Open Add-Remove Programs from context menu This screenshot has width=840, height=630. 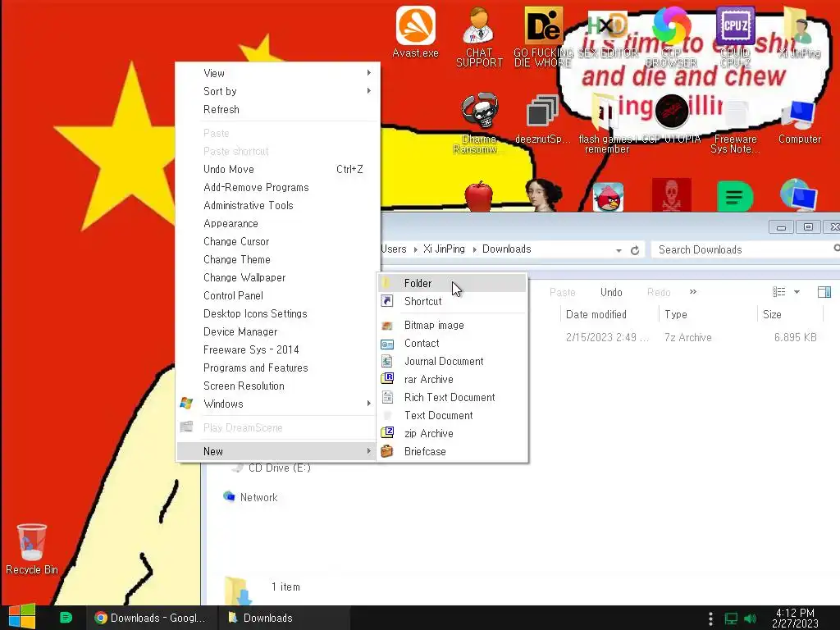(278, 188)
